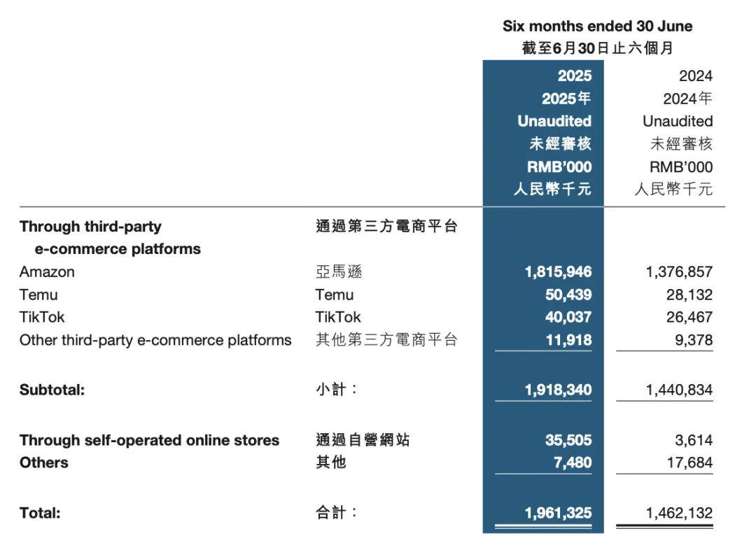Select the 'Through third-party' section heading
This screenshot has width=756, height=536.
(x=90, y=227)
